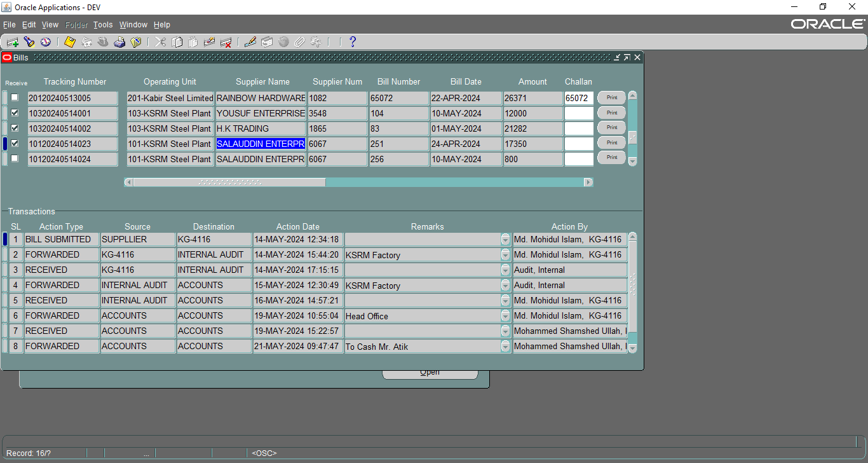Uncheck Receive for tracking 10320240514001
Screen dimensions: 868x463
tap(15, 113)
